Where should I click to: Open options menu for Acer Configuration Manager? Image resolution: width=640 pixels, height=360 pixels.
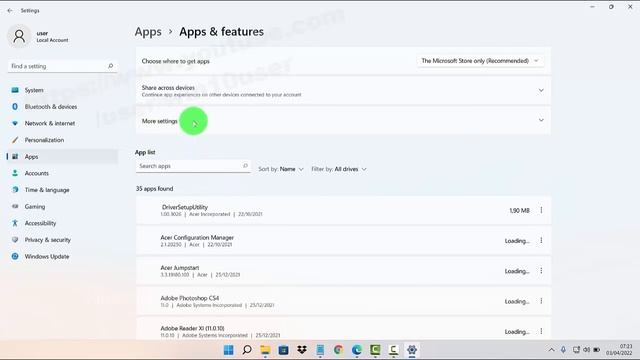click(x=541, y=240)
